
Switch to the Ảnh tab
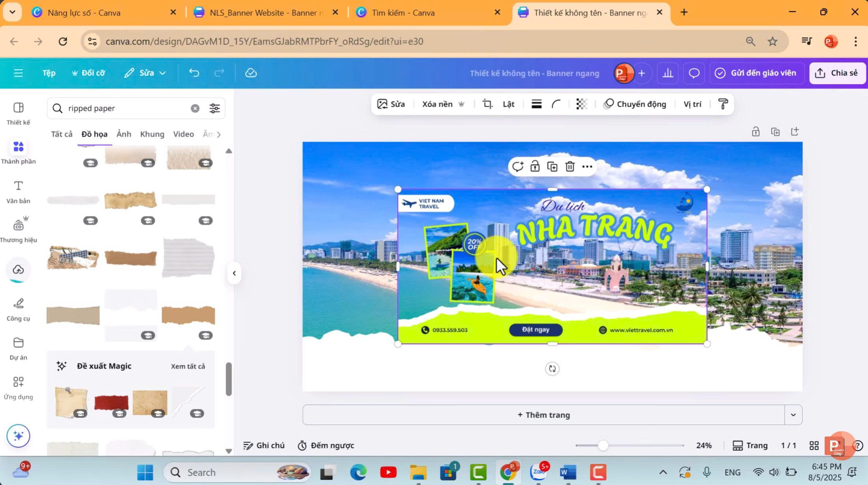point(124,134)
